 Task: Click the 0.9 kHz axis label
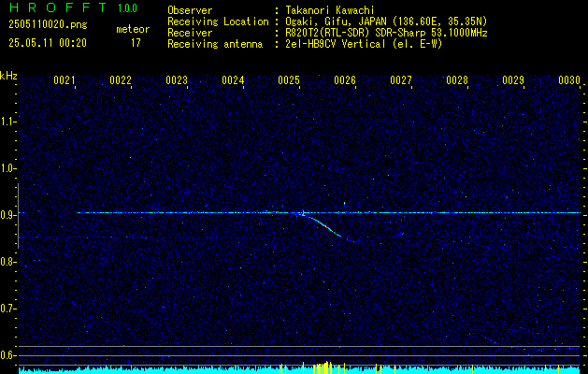7,215
